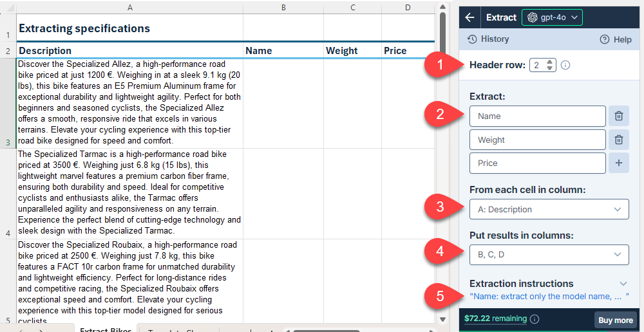Open the Help link

pyautogui.click(x=616, y=39)
